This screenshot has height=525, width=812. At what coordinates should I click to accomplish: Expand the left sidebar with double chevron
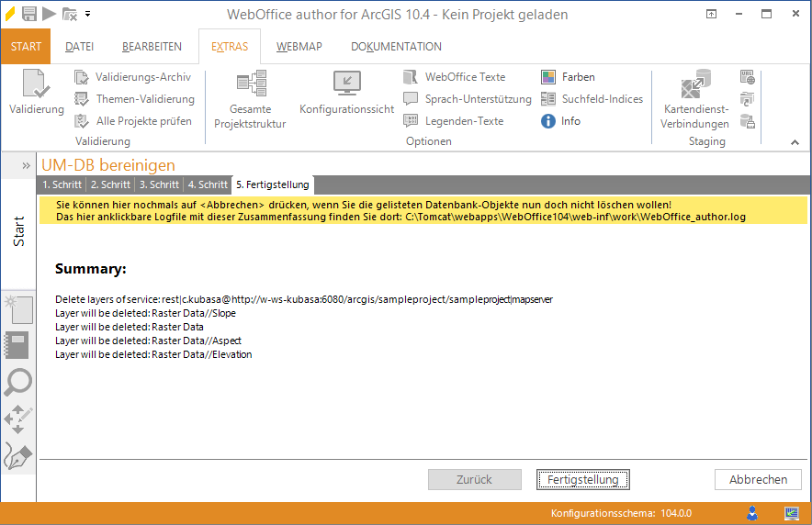click(x=26, y=165)
